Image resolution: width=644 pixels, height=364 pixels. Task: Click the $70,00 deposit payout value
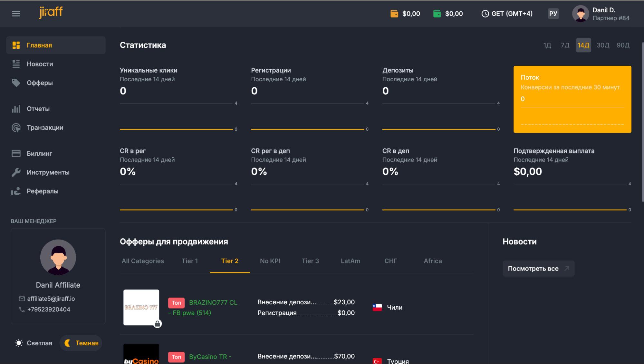[x=344, y=356]
